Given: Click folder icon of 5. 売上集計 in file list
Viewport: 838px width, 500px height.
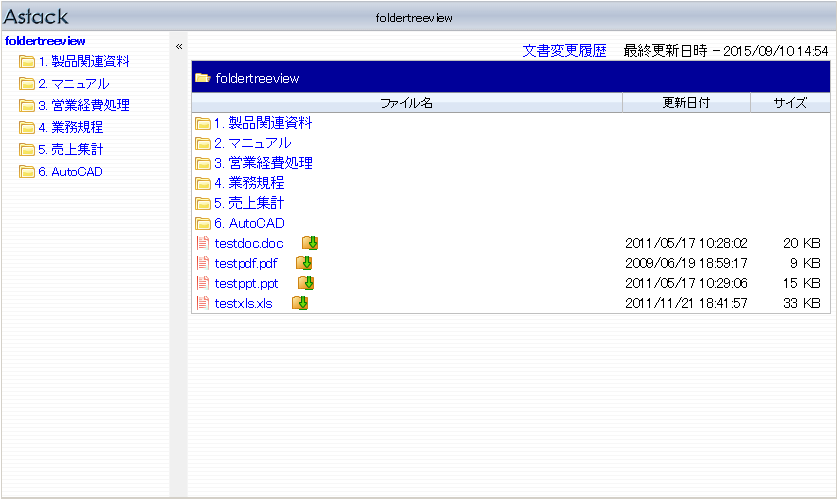Looking at the screenshot, I should coord(203,204).
